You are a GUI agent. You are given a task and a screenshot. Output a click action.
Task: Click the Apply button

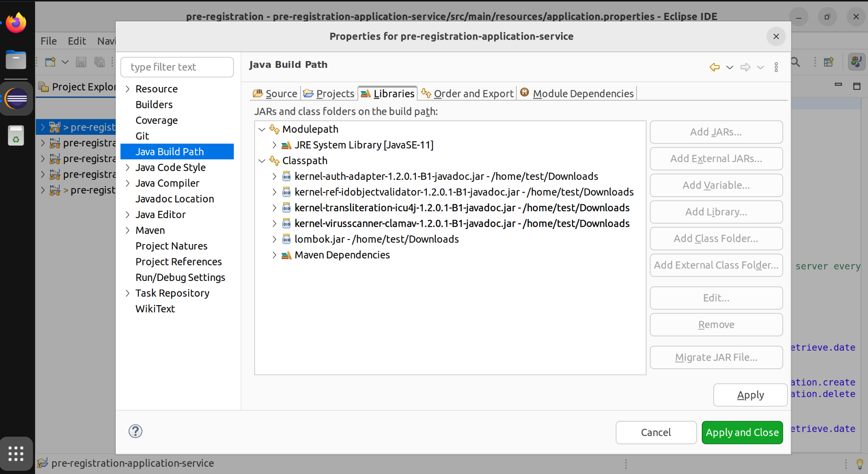[x=750, y=395]
